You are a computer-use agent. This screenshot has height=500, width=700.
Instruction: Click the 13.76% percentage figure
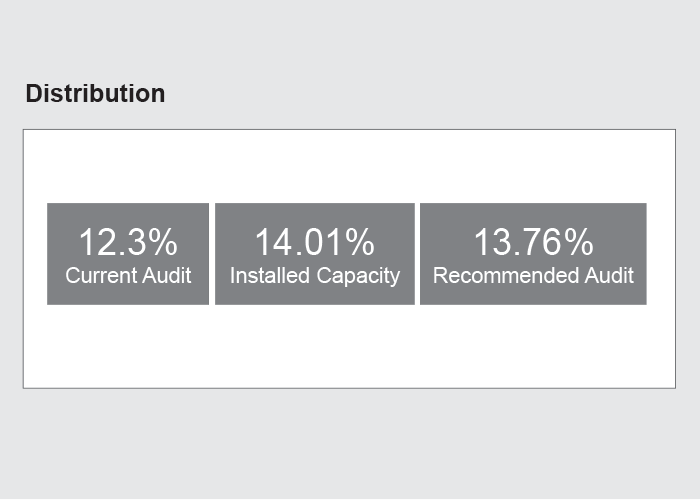click(533, 242)
